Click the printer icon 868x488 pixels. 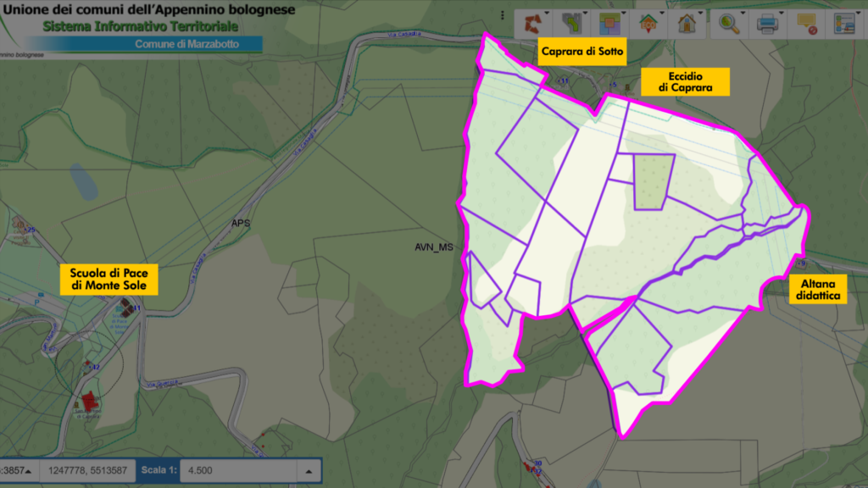(766, 24)
